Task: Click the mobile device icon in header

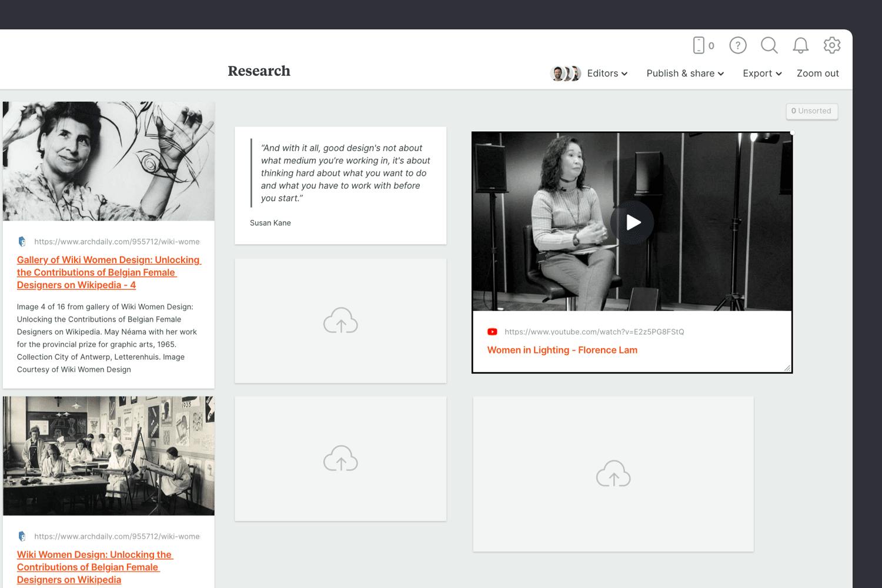Action: click(699, 45)
